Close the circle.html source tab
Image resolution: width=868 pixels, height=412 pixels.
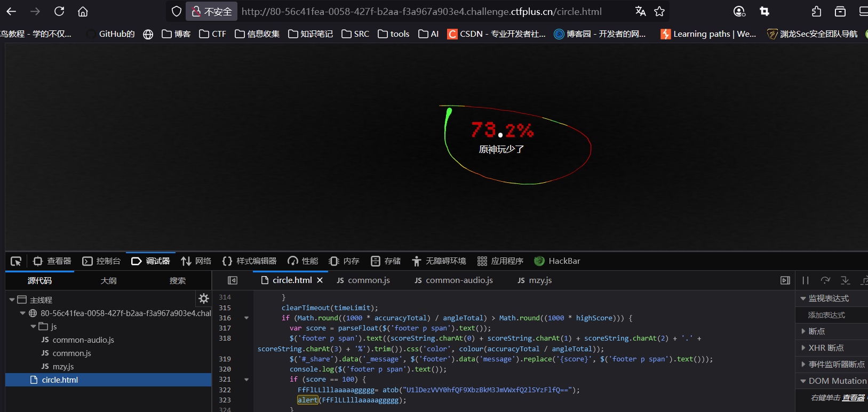(320, 280)
